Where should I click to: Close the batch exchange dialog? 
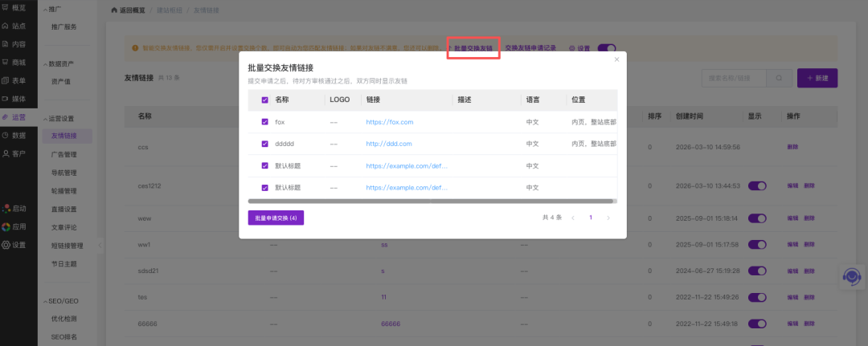click(616, 59)
